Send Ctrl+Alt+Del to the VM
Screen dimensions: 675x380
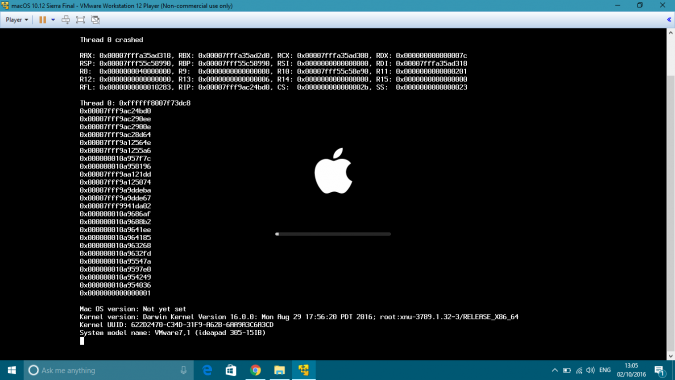point(66,20)
